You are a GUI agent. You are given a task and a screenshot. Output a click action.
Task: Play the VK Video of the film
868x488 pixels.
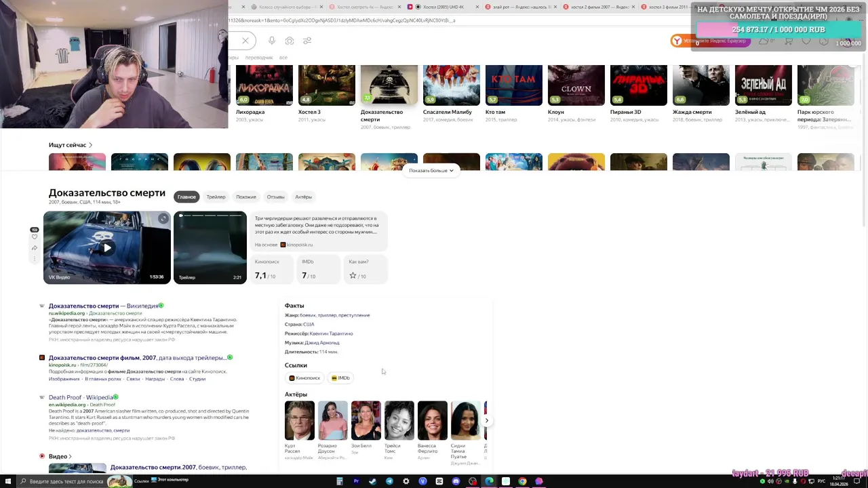[107, 248]
